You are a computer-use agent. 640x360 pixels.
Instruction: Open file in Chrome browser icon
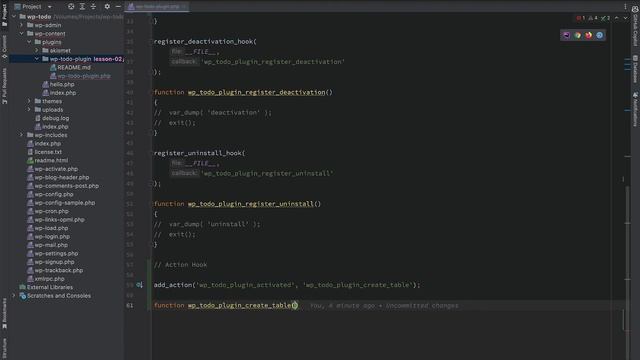tap(578, 35)
